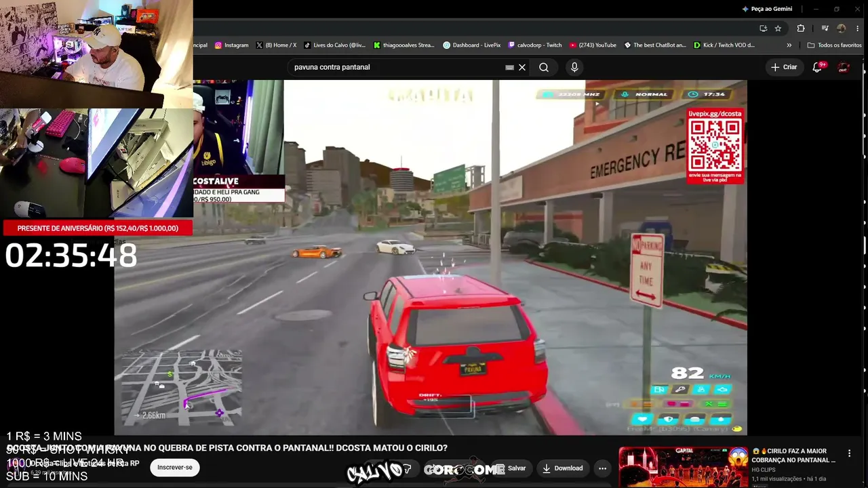Open the Dashboard - LivePix bookmark

471,45
